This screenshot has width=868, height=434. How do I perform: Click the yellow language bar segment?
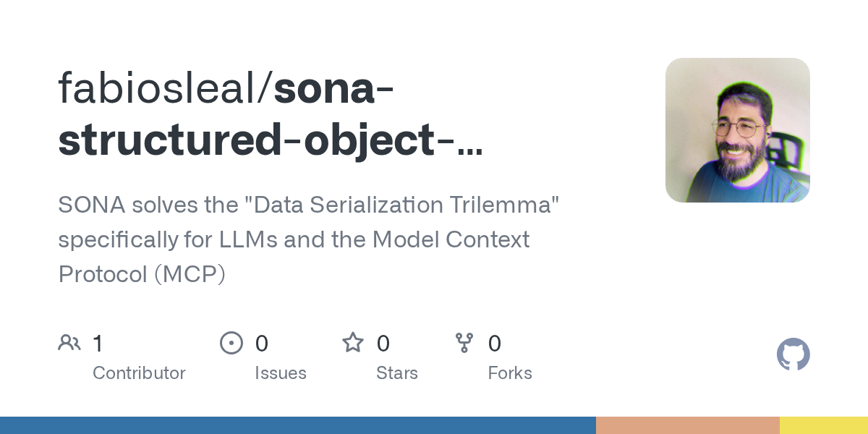pyautogui.click(x=823, y=425)
